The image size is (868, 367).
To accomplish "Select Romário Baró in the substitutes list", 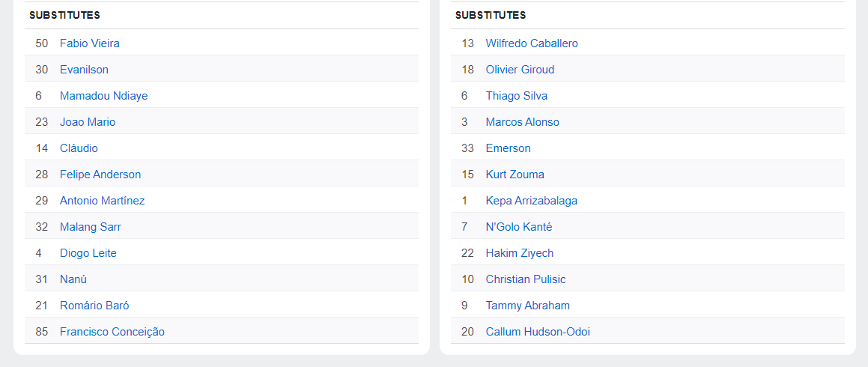I will 94,306.
